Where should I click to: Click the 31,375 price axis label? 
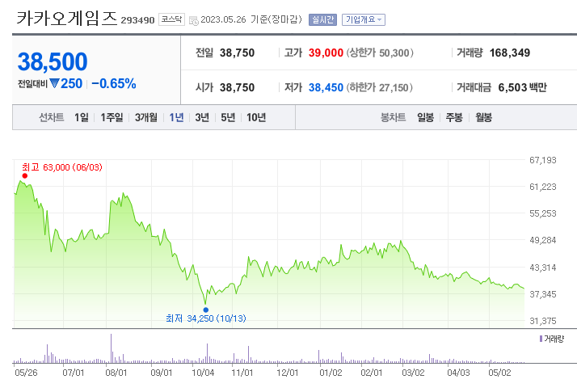(543, 321)
